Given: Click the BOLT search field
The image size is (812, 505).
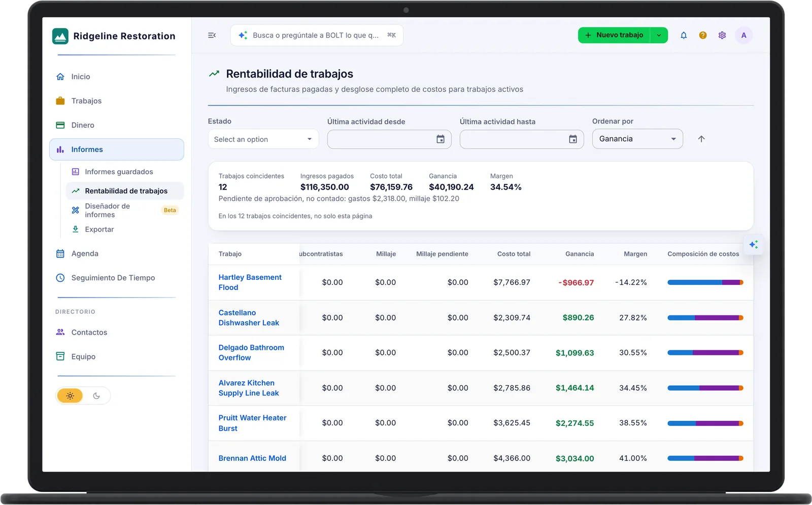Looking at the screenshot, I should pyautogui.click(x=317, y=35).
